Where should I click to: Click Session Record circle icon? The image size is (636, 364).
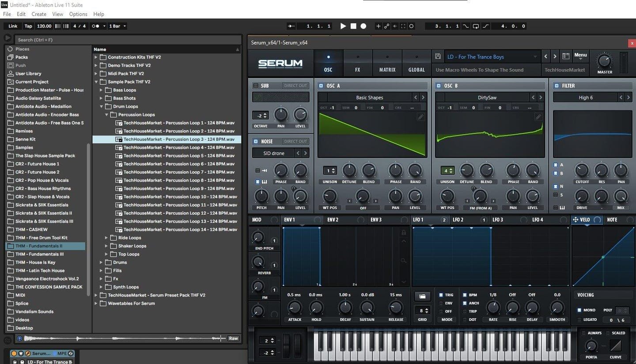tap(411, 26)
